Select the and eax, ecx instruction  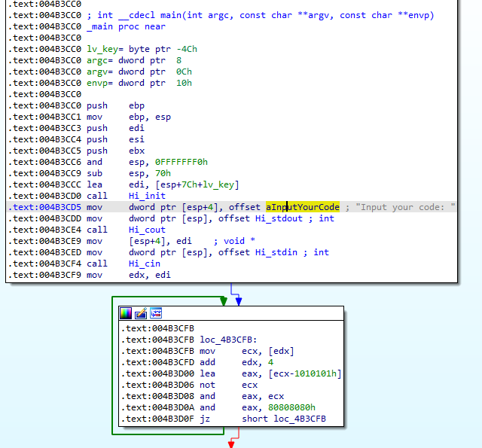pyautogui.click(x=242, y=396)
